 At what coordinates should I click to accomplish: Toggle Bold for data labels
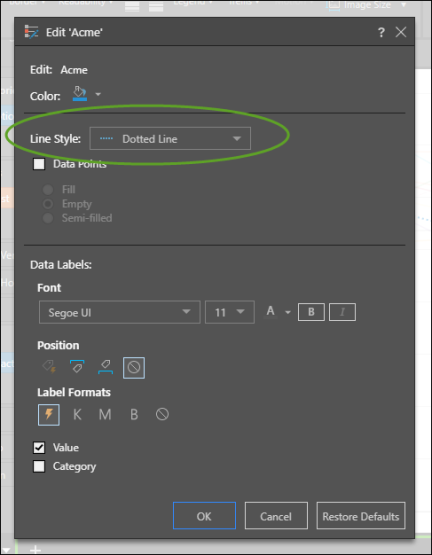click(311, 312)
